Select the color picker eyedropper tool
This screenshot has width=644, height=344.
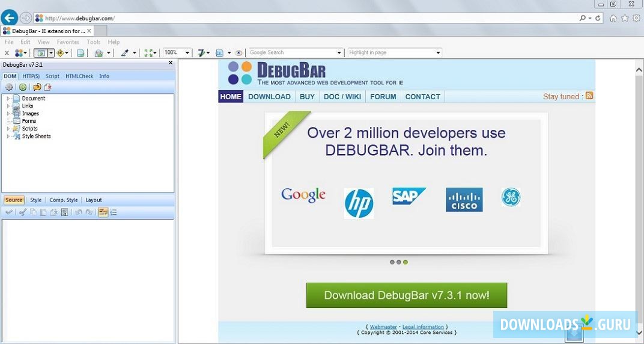[x=124, y=52]
